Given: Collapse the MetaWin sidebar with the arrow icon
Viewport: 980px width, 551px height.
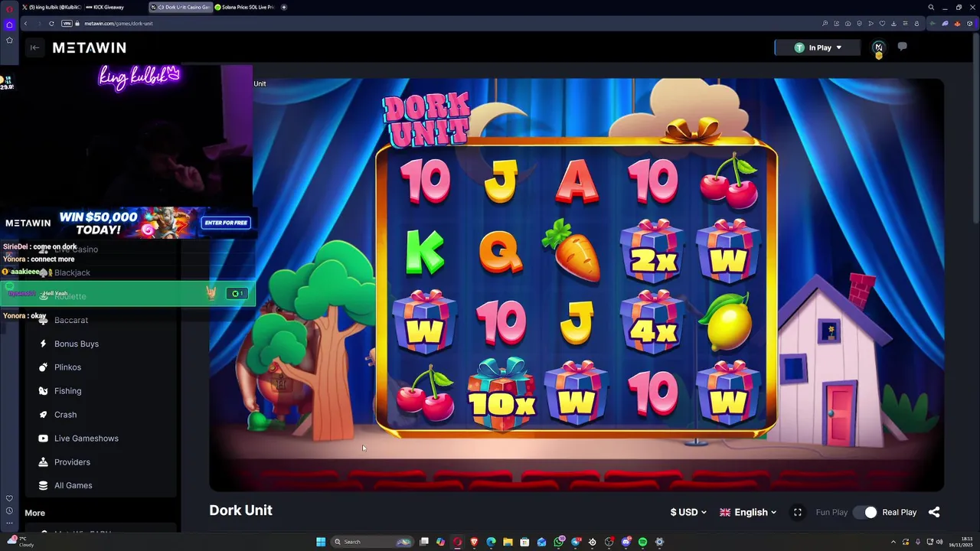Looking at the screenshot, I should [x=34, y=47].
